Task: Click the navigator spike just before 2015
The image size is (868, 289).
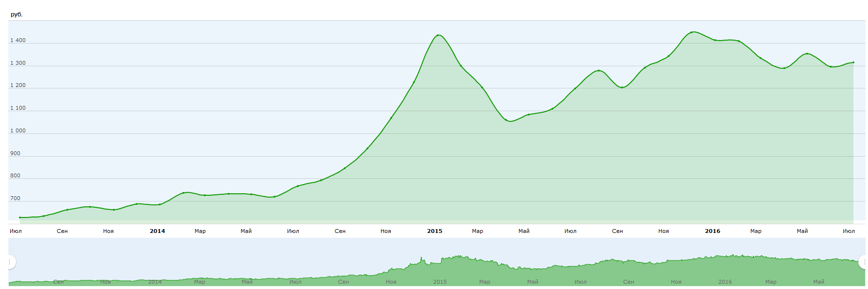Action: coord(422,258)
